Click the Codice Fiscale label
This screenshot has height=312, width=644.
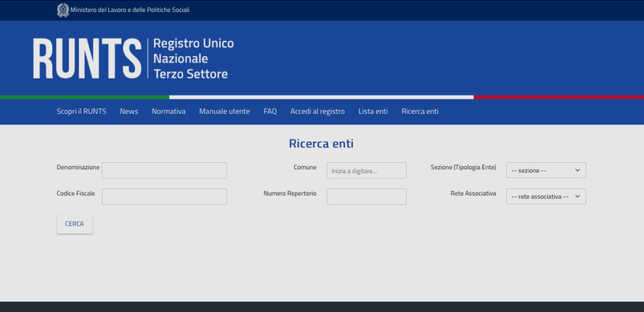click(76, 193)
